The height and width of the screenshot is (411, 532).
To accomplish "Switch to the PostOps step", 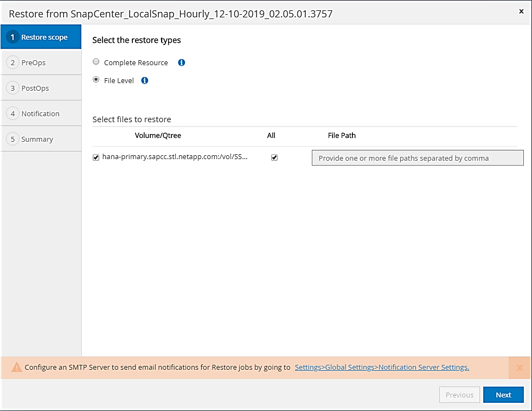I will click(35, 88).
